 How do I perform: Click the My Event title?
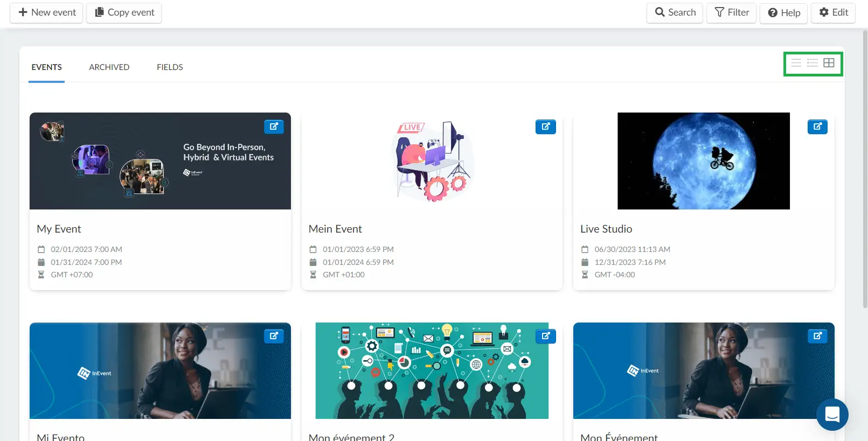tap(59, 229)
